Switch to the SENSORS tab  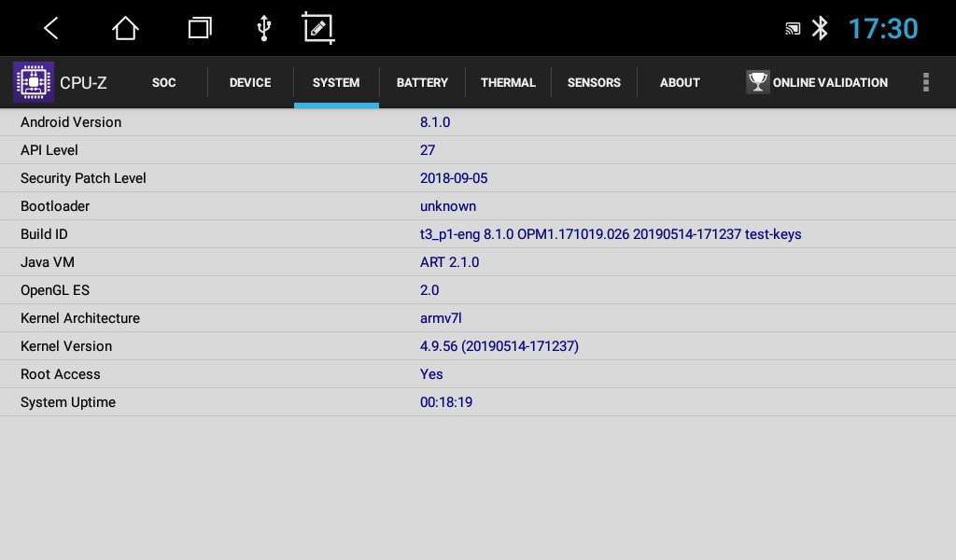coord(594,82)
